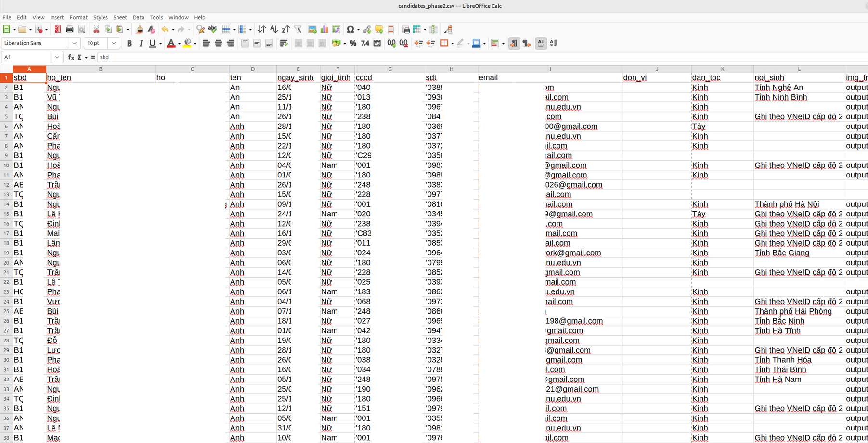Click Define Print Area icon
868x443 pixels.
coord(406,29)
